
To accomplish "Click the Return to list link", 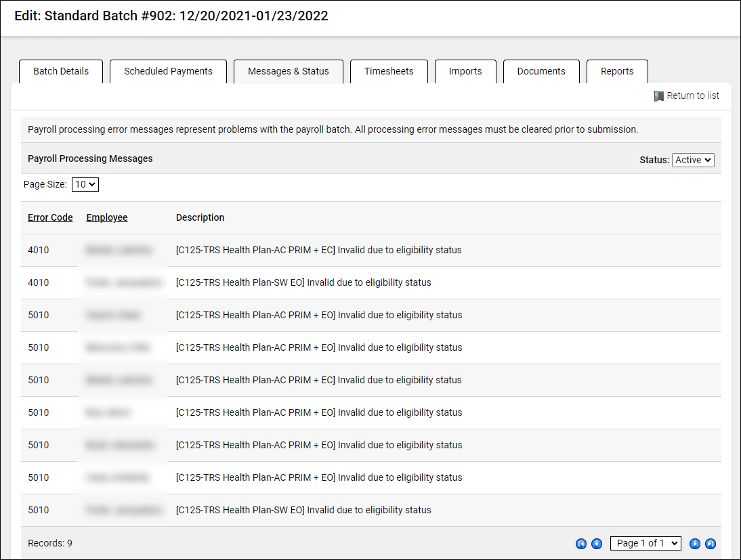I will (x=693, y=96).
